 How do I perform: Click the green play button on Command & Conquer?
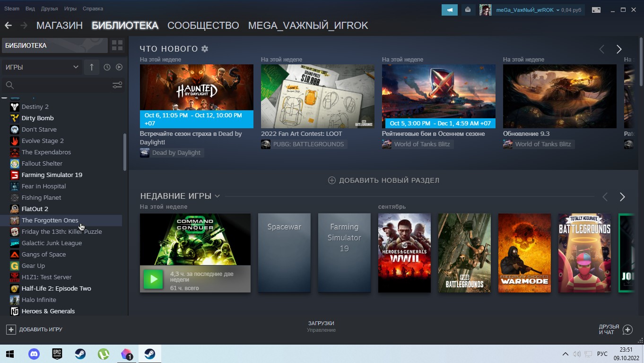tap(153, 279)
